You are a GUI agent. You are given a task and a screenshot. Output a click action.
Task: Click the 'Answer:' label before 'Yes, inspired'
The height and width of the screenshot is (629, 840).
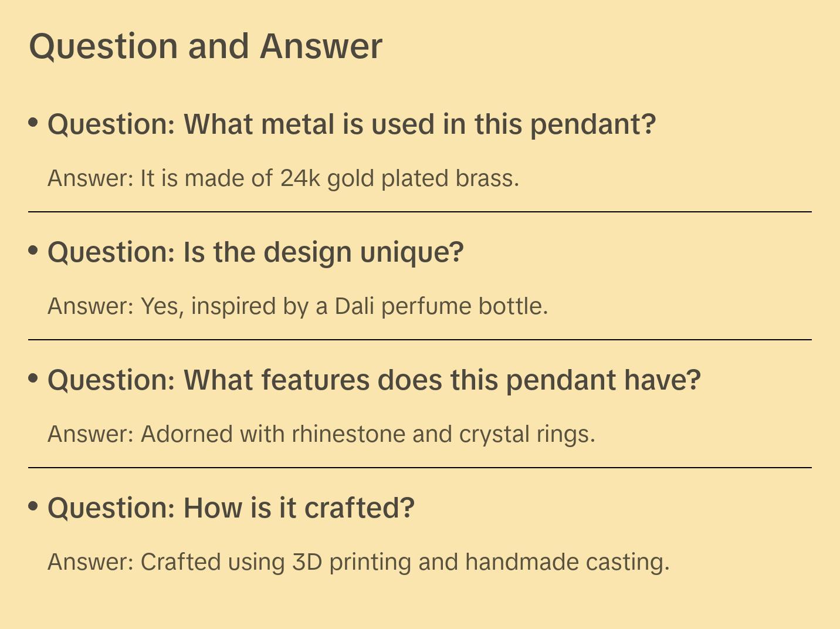(x=91, y=306)
